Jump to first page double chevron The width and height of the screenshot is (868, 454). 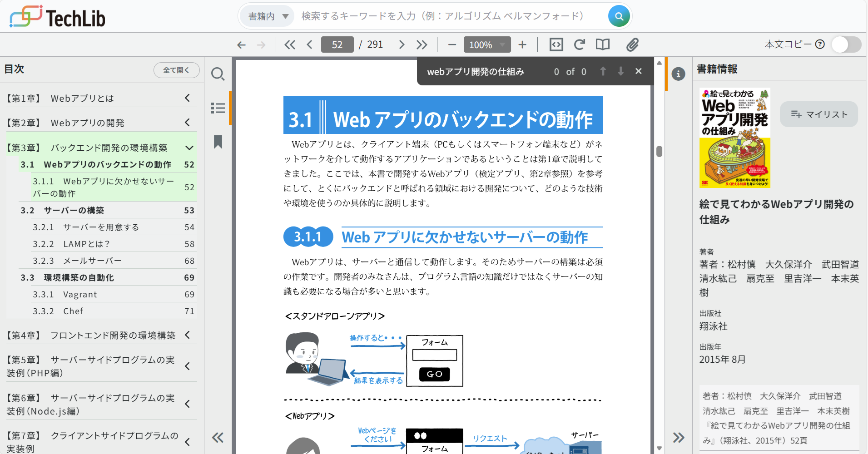coord(290,44)
